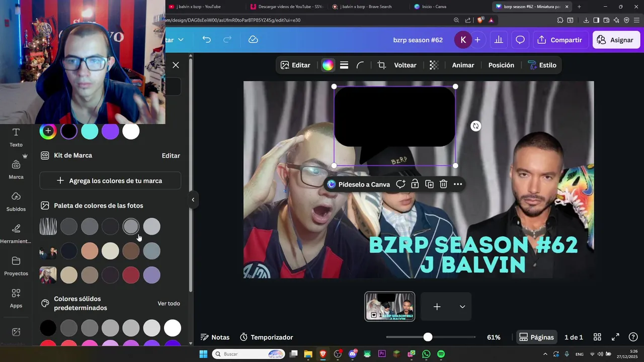Open the Texto sidebar tool

tap(16, 137)
